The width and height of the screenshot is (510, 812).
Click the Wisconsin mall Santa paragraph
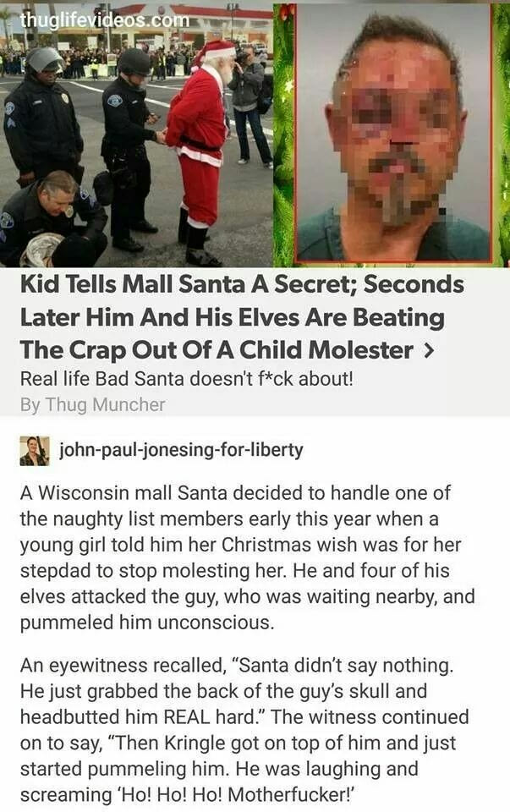pyautogui.click(x=248, y=557)
